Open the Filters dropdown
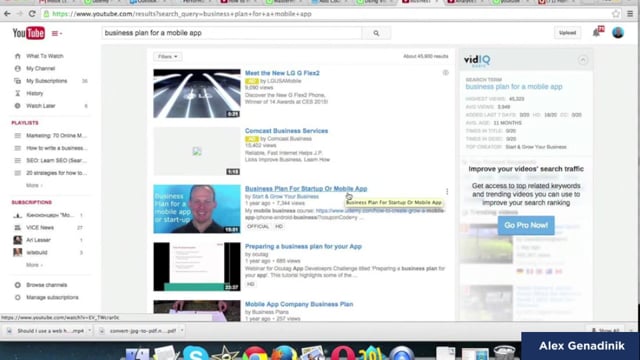This screenshot has height=360, width=640. (x=168, y=57)
